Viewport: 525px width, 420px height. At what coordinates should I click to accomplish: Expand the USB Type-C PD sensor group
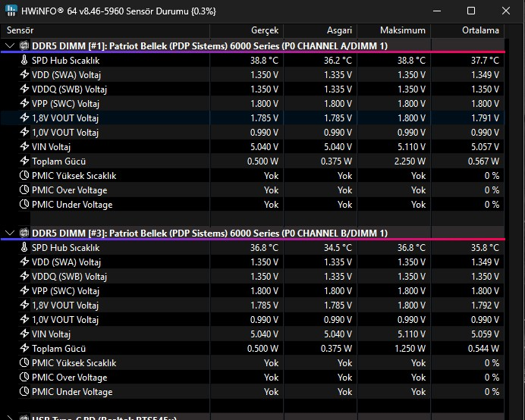point(10,418)
